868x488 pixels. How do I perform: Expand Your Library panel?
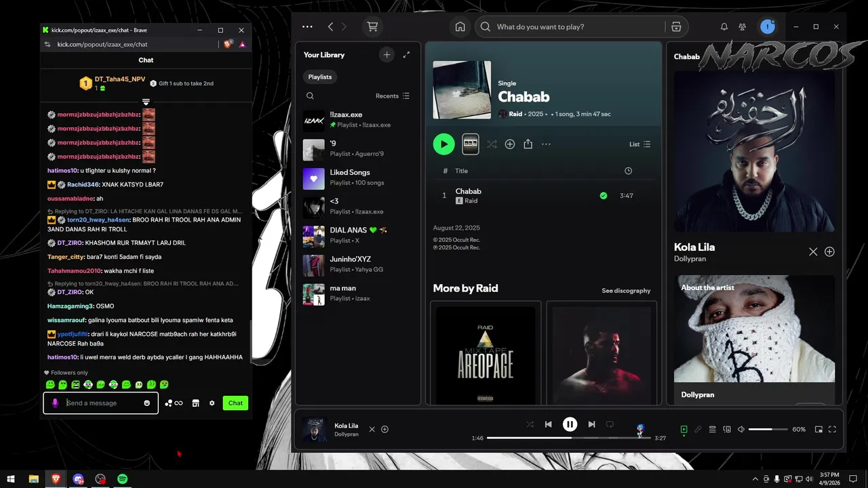406,55
